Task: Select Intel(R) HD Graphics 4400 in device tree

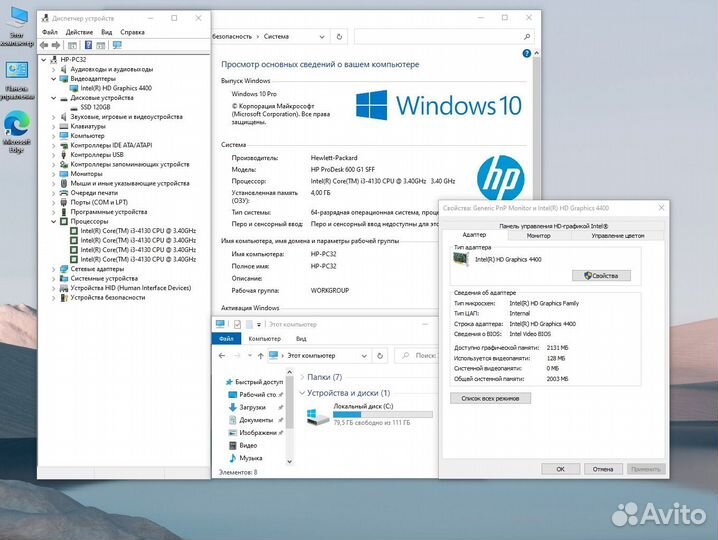Action: [116, 88]
